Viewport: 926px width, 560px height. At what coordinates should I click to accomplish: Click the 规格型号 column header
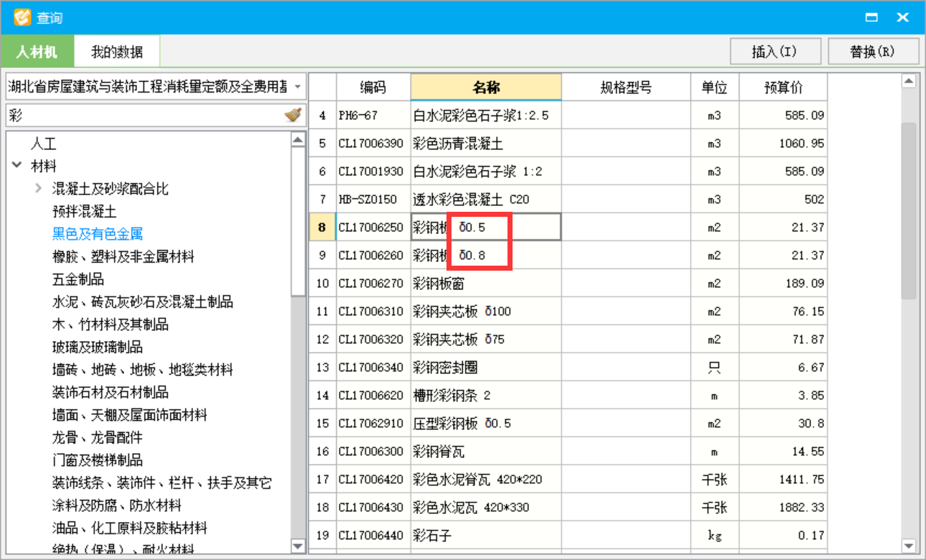pos(626,88)
